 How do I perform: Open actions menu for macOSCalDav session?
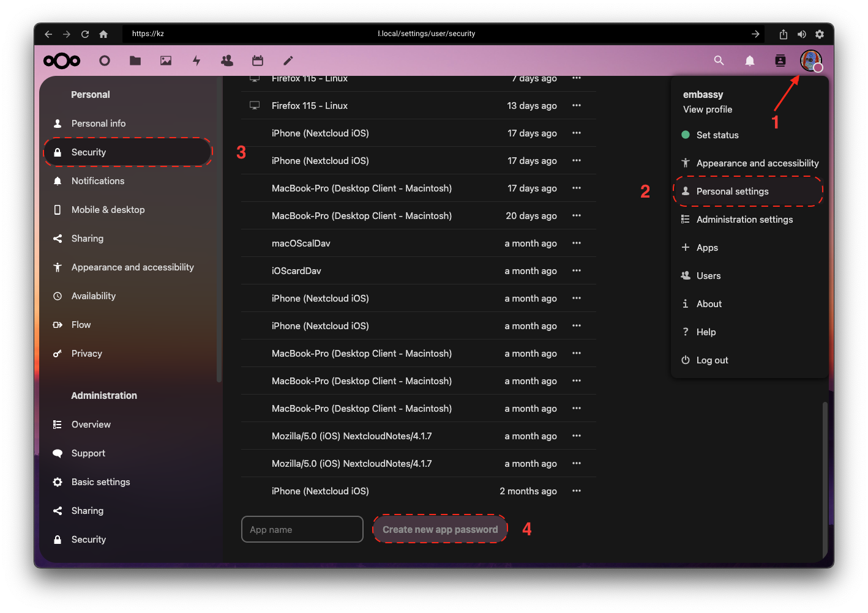pyautogui.click(x=576, y=243)
